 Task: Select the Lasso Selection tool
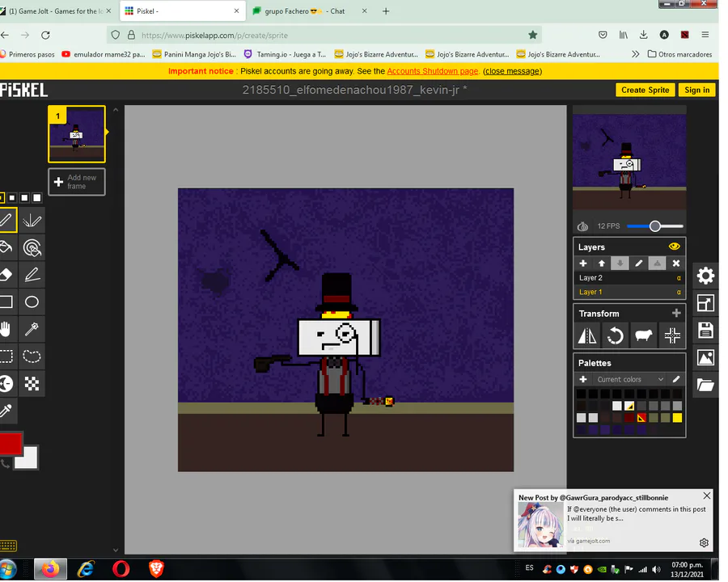click(32, 356)
